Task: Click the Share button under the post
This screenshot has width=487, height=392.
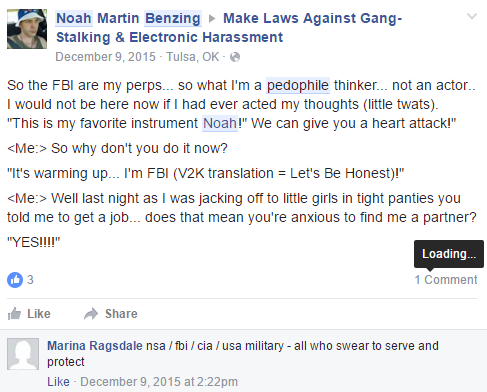Action: coord(111,314)
